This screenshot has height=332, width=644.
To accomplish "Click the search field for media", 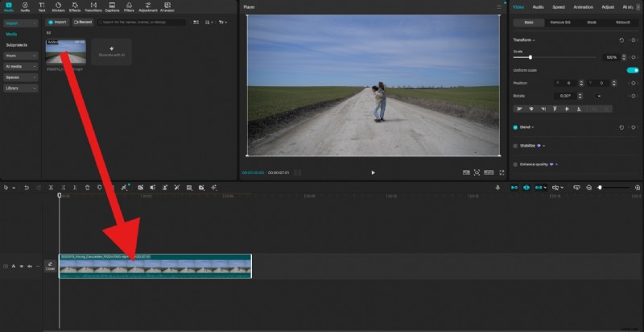I will pos(142,23).
